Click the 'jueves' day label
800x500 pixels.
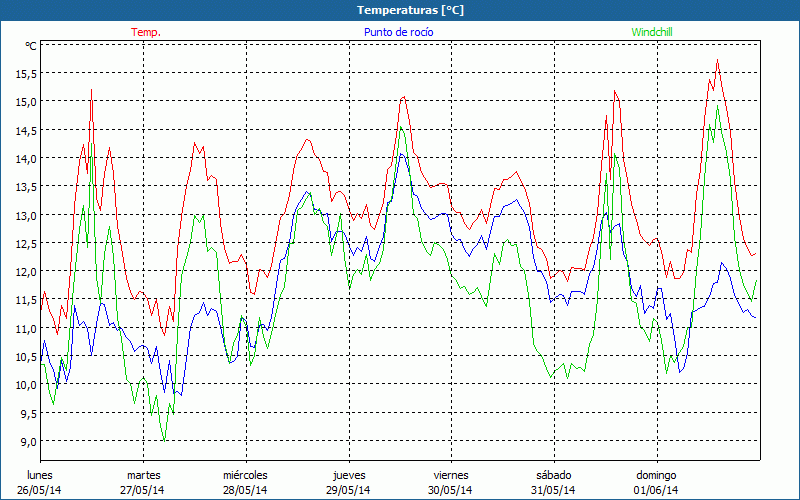pyautogui.click(x=348, y=475)
